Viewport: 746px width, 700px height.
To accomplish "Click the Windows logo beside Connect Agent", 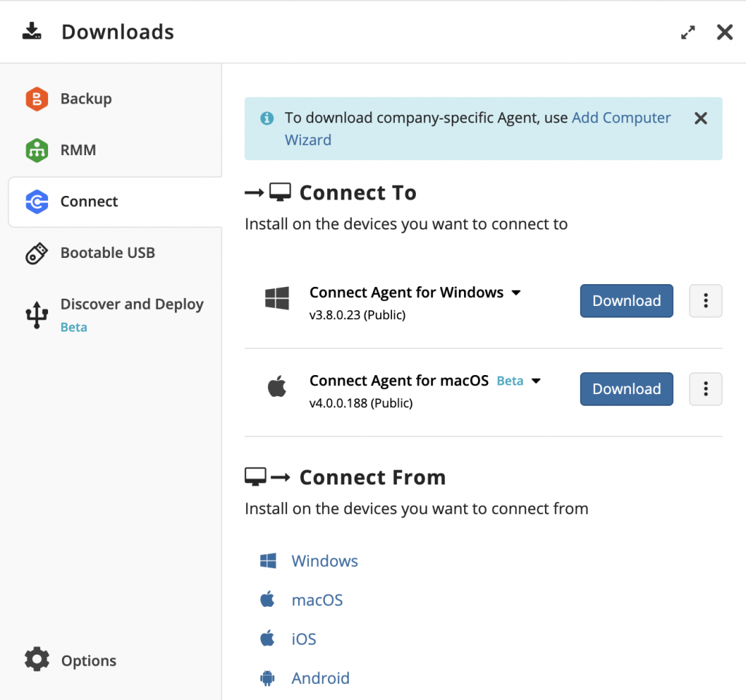I will [277, 298].
